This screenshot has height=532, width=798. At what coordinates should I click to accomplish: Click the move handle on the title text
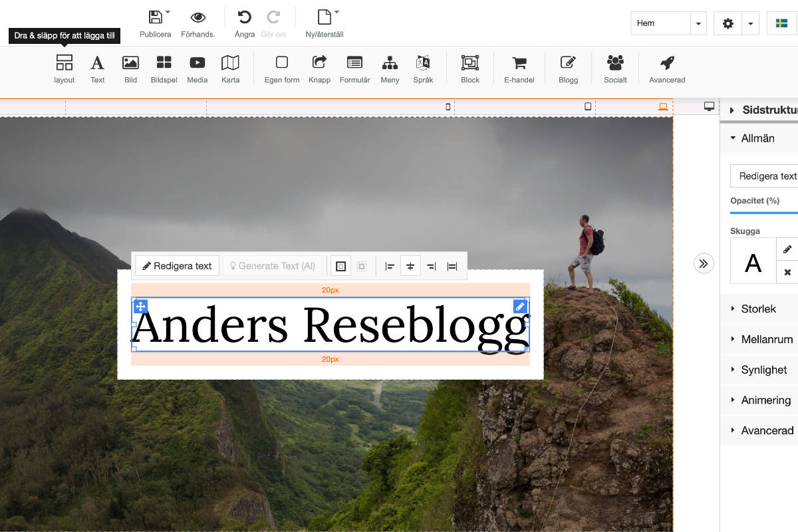pos(141,307)
